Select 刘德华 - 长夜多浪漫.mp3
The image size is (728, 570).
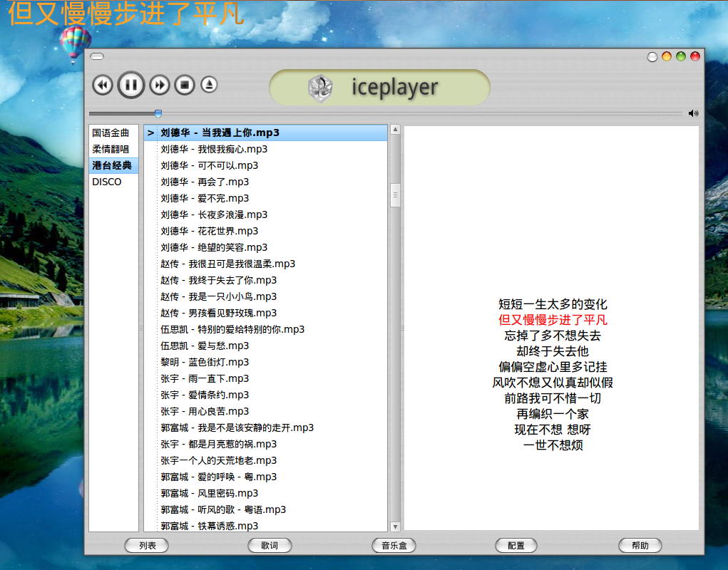tap(265, 214)
